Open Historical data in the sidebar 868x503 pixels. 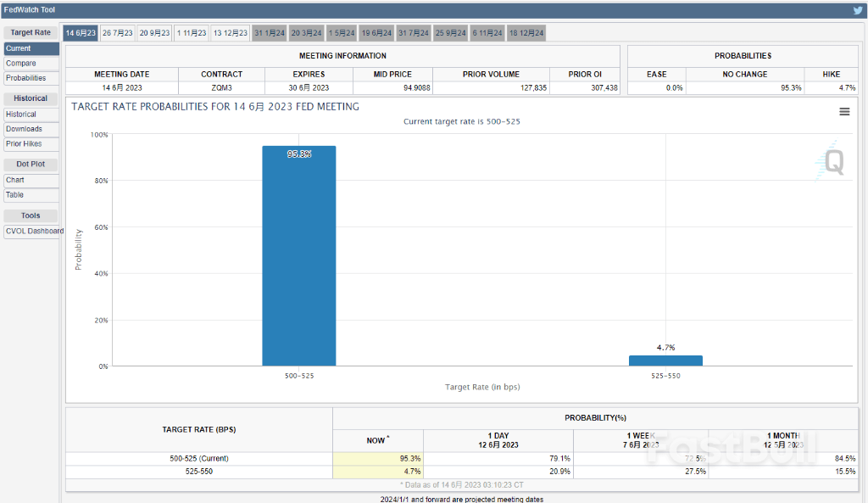coord(21,115)
